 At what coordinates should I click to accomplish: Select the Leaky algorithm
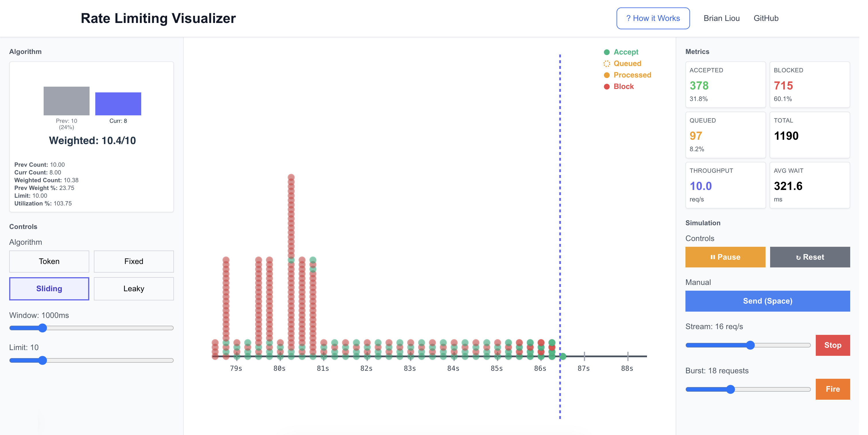[x=133, y=288]
